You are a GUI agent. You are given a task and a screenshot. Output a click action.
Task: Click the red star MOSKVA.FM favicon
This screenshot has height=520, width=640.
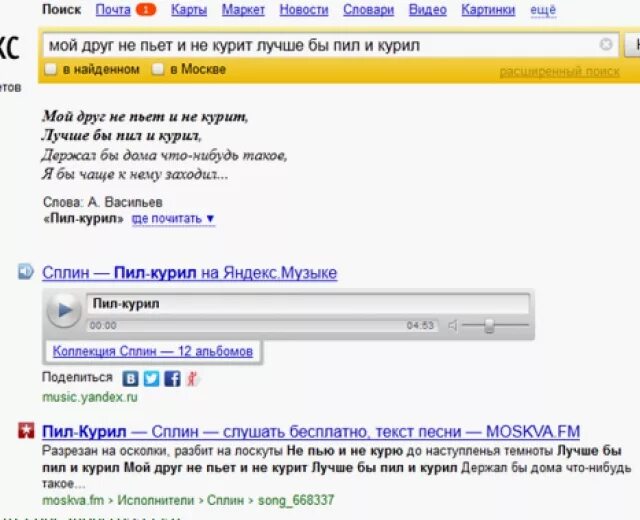pyautogui.click(x=26, y=431)
